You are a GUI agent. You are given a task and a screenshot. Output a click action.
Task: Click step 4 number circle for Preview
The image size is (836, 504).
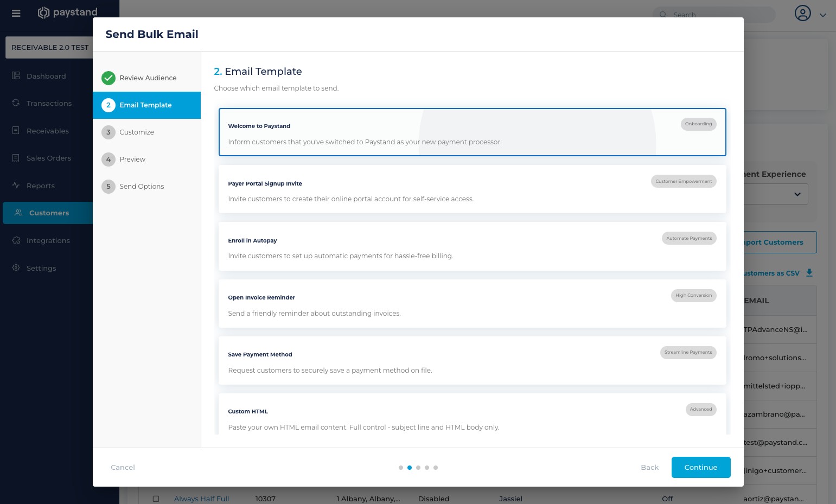(109, 160)
